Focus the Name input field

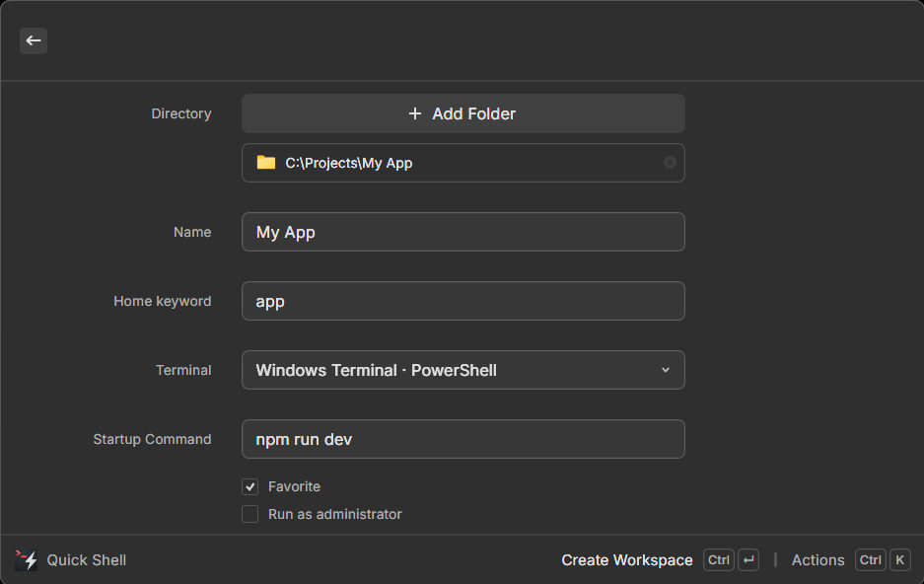point(463,232)
